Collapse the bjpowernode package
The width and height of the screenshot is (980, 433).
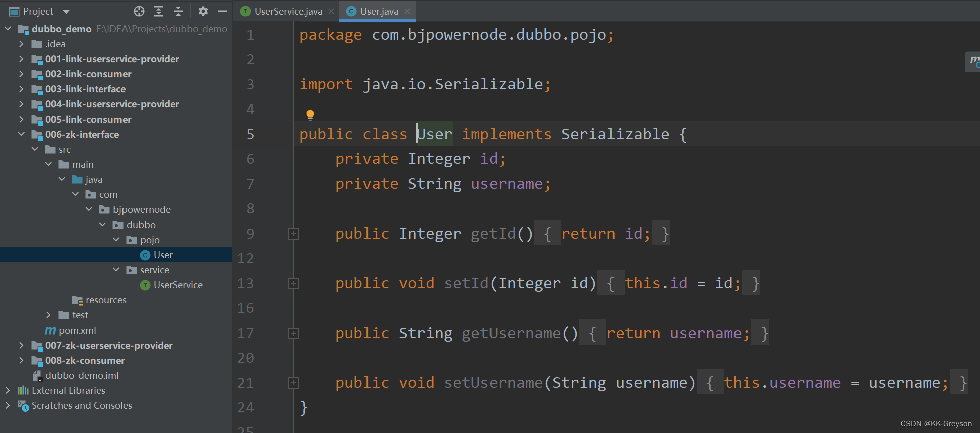coord(89,209)
